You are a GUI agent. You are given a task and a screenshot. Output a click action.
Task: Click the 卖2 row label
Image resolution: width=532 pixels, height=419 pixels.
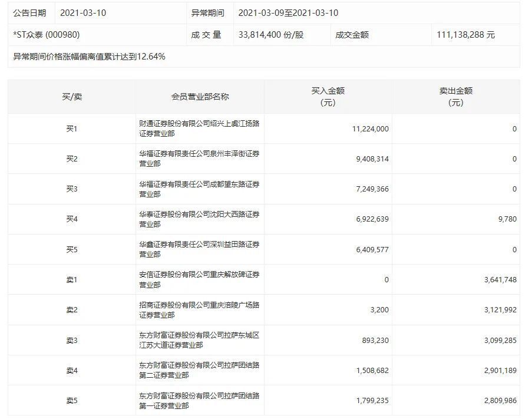tap(72, 310)
